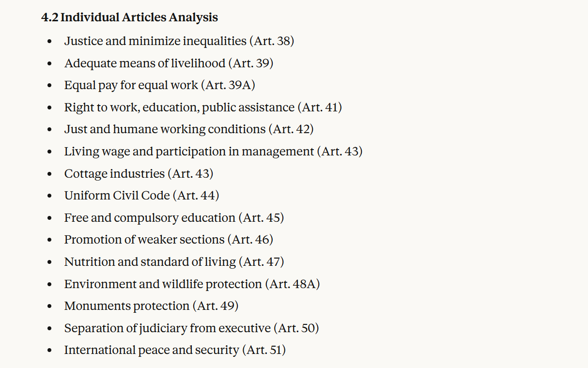Click 'Right to work, education, public assistance'
The image size is (588, 368).
point(179,107)
